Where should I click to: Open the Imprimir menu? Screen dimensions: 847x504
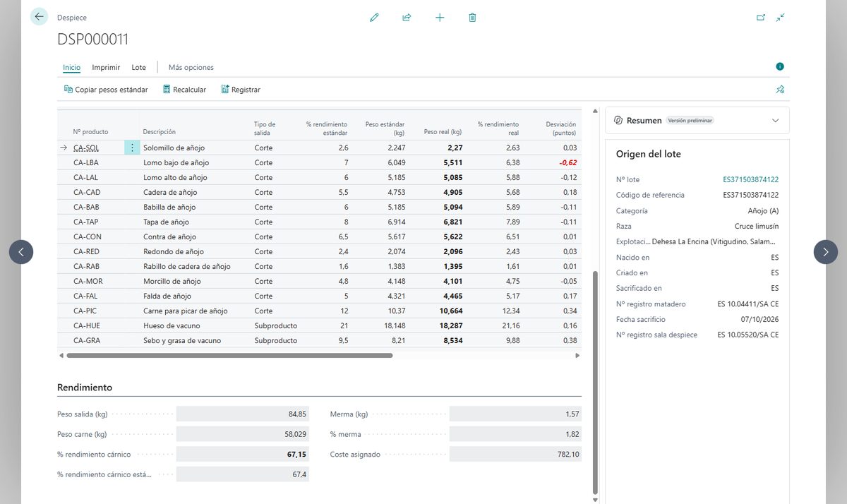tap(106, 68)
